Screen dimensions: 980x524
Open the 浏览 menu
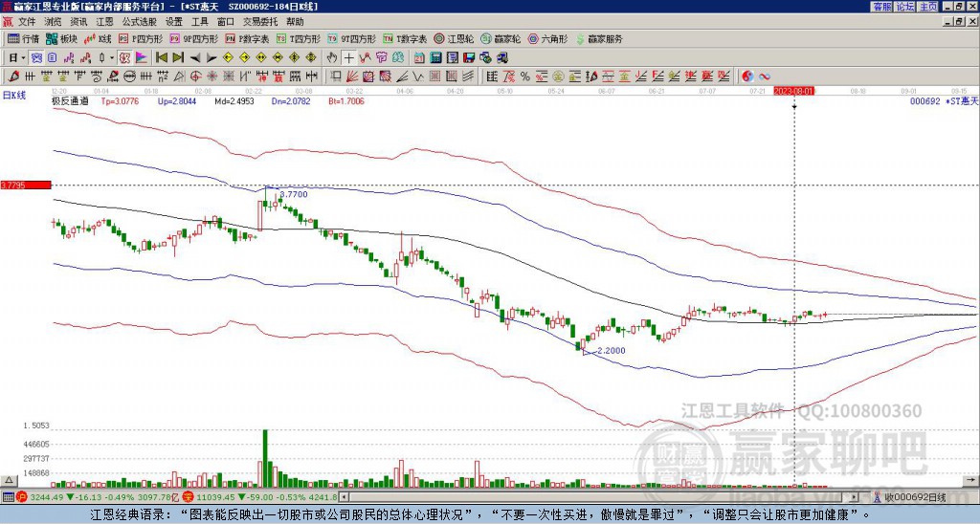coord(54,22)
